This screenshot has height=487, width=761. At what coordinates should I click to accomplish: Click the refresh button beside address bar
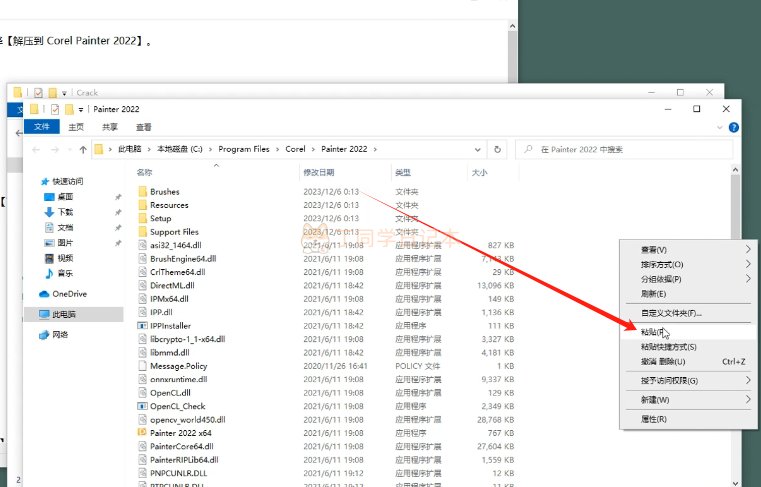coord(499,149)
